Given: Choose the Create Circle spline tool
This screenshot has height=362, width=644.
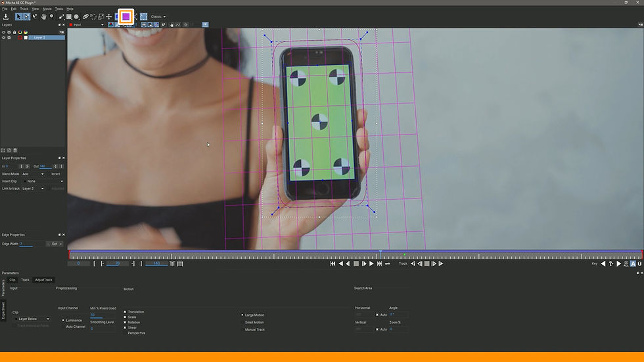Looking at the screenshot, I should (x=76, y=16).
